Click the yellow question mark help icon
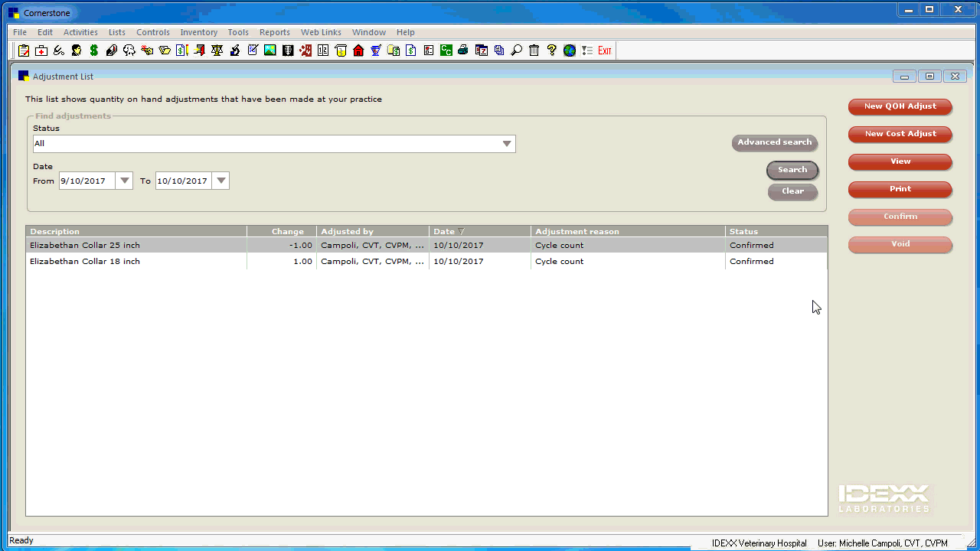 click(x=551, y=51)
